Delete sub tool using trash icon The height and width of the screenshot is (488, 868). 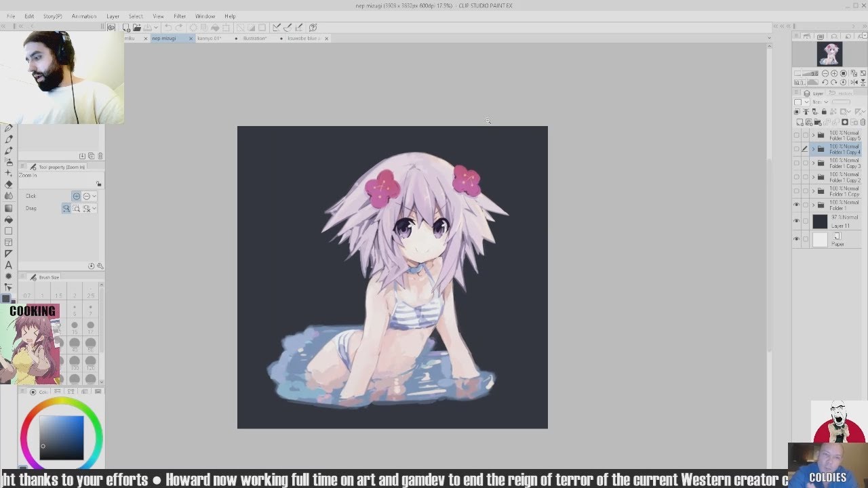pyautogui.click(x=100, y=156)
